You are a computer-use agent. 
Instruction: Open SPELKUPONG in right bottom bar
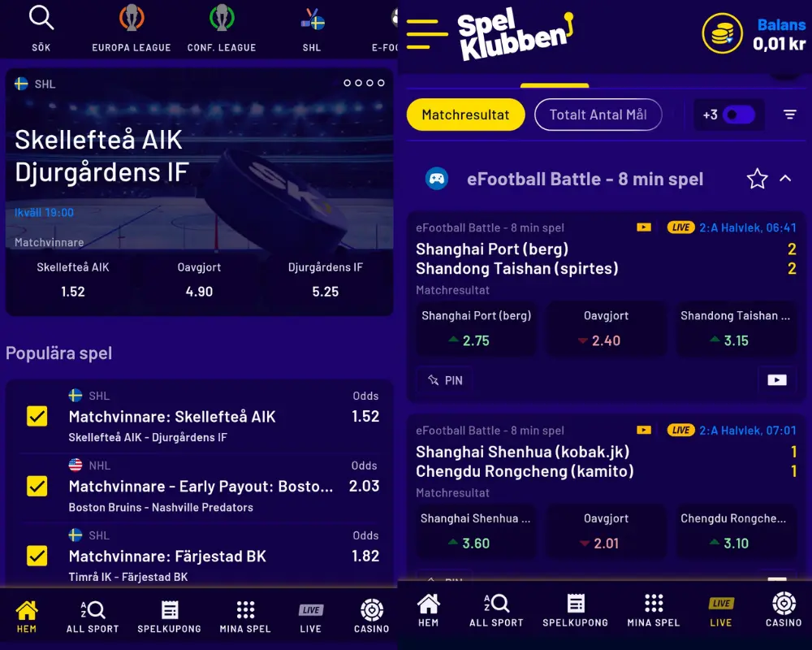[576, 610]
